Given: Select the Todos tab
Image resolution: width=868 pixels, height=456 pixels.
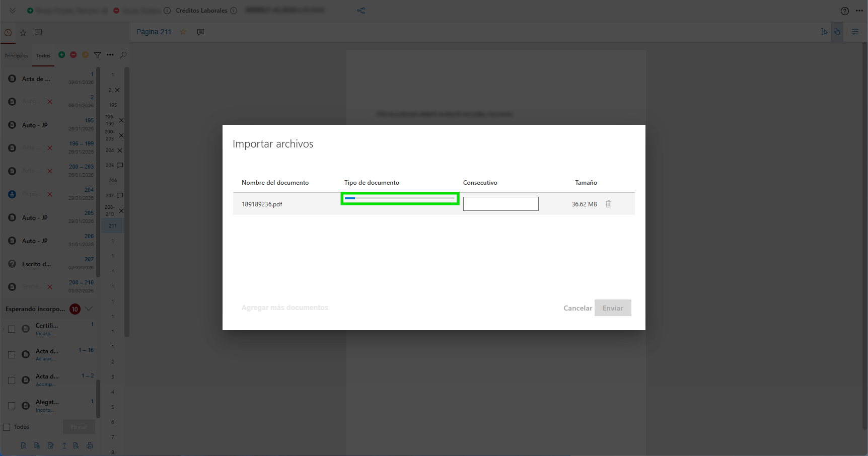Looking at the screenshot, I should coord(43,56).
